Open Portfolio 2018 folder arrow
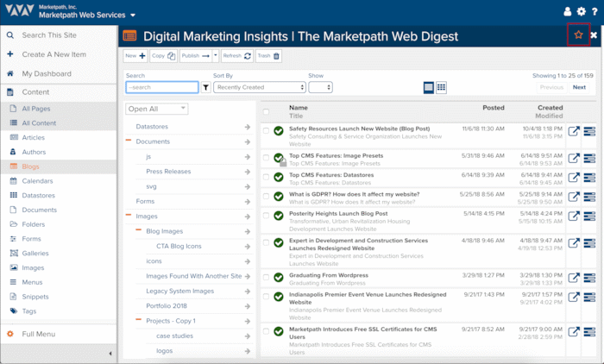 coord(248,306)
